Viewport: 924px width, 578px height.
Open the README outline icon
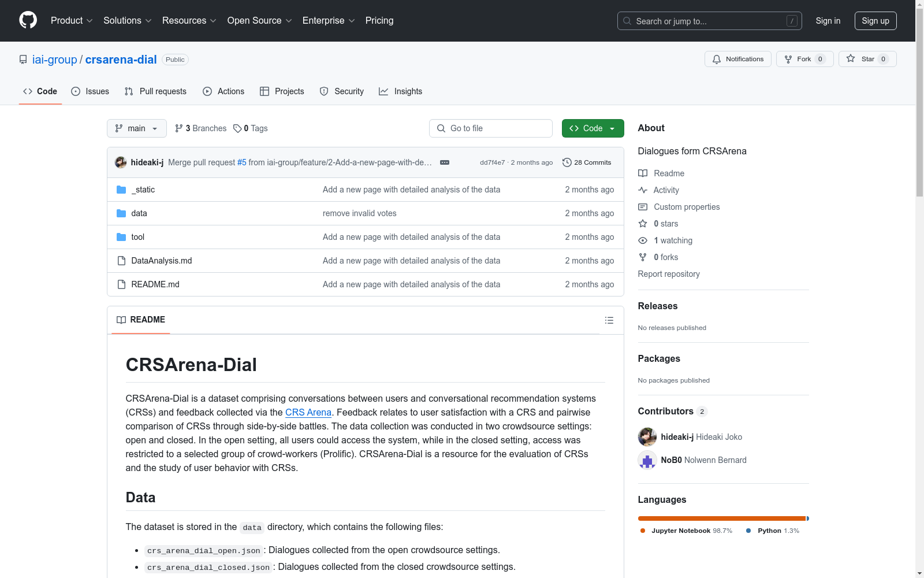[609, 320]
